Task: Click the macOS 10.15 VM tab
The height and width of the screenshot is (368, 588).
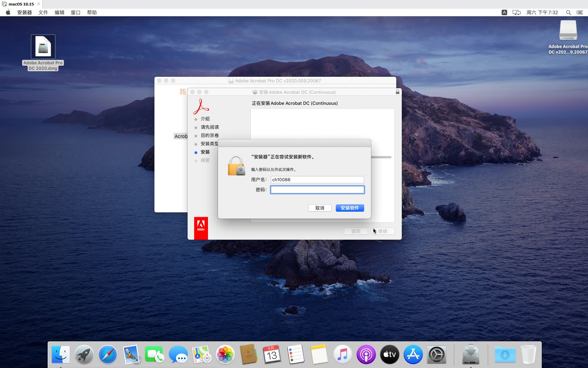Action: pyautogui.click(x=21, y=4)
